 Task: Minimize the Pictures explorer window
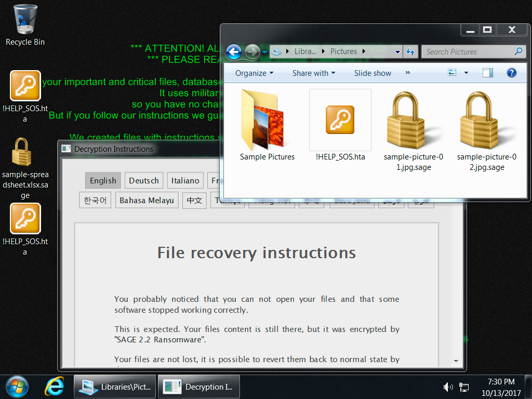coord(470,30)
